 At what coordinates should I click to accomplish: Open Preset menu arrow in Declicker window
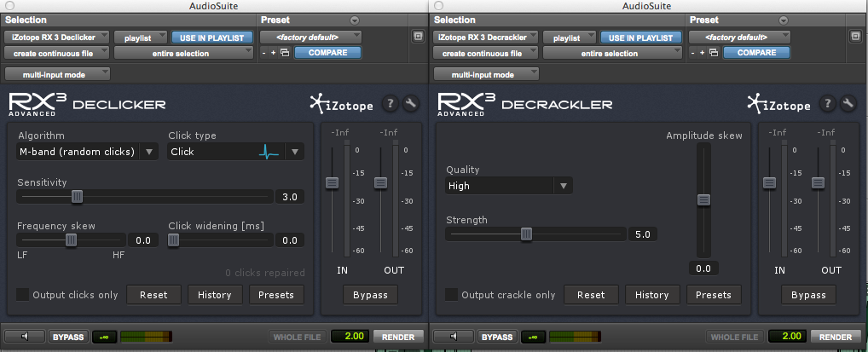coord(355,20)
